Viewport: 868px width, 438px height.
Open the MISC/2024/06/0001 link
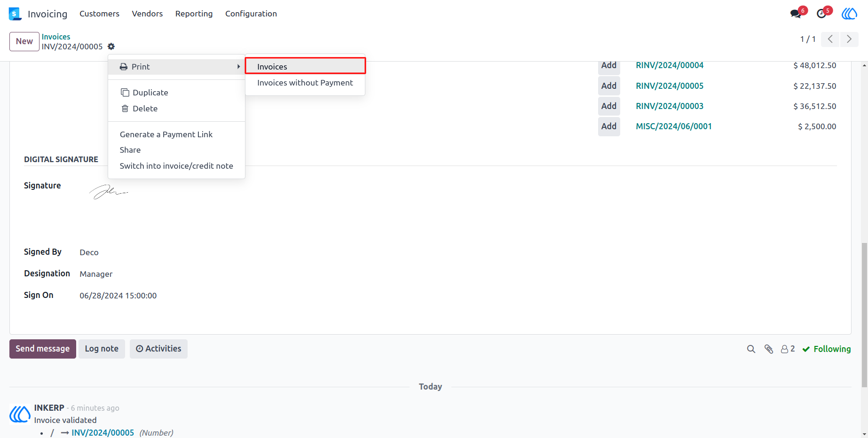674,126
